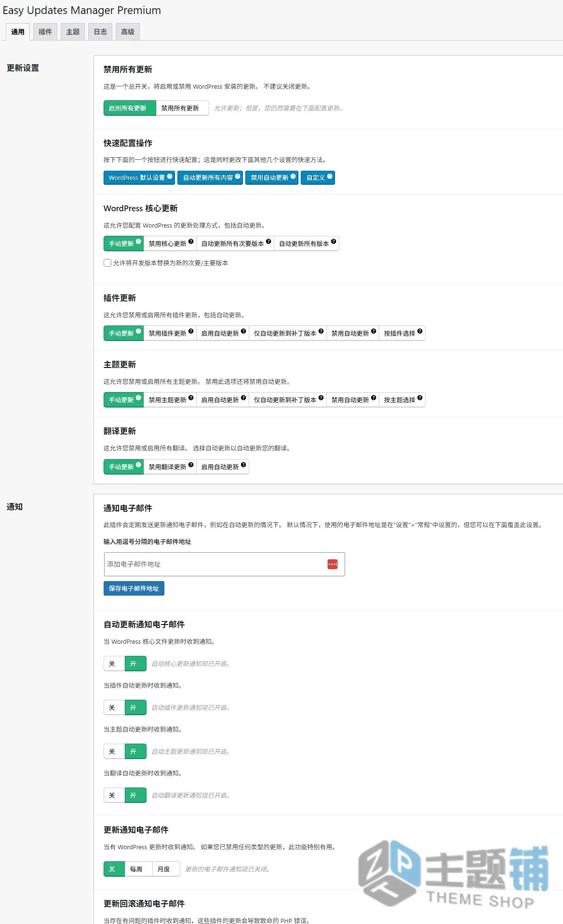Turn on plugin auto-update notification (开)
This screenshot has height=924, width=563.
135,707
